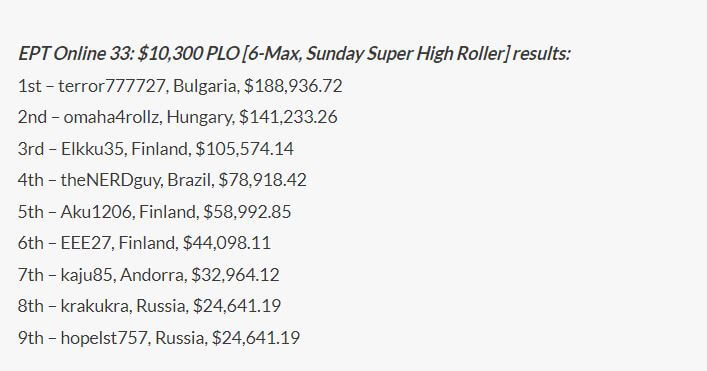Click the EPT Online 33 results heading
The width and height of the screenshot is (707, 371).
point(294,54)
